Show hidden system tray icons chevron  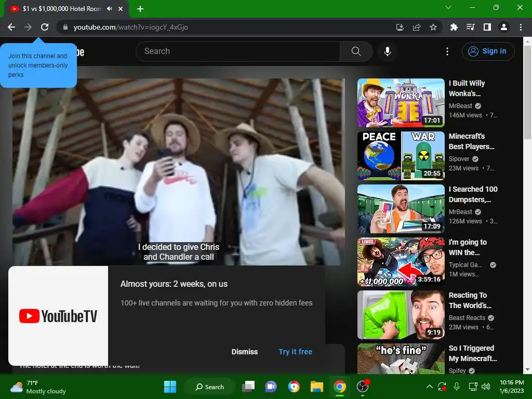pos(429,387)
